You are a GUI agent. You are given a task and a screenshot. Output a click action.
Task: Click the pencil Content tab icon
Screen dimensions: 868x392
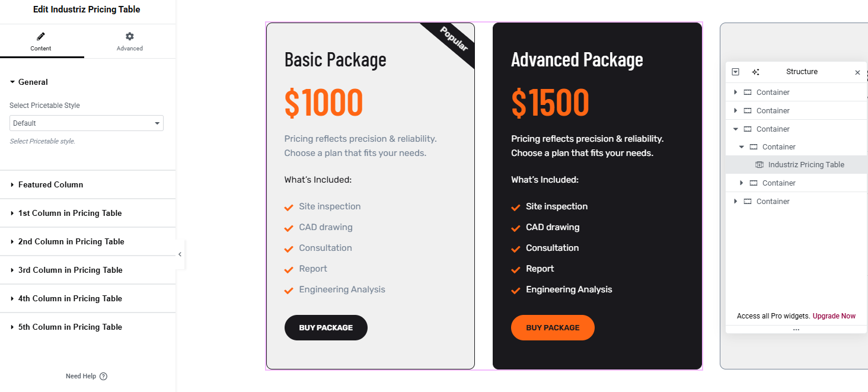(41, 37)
